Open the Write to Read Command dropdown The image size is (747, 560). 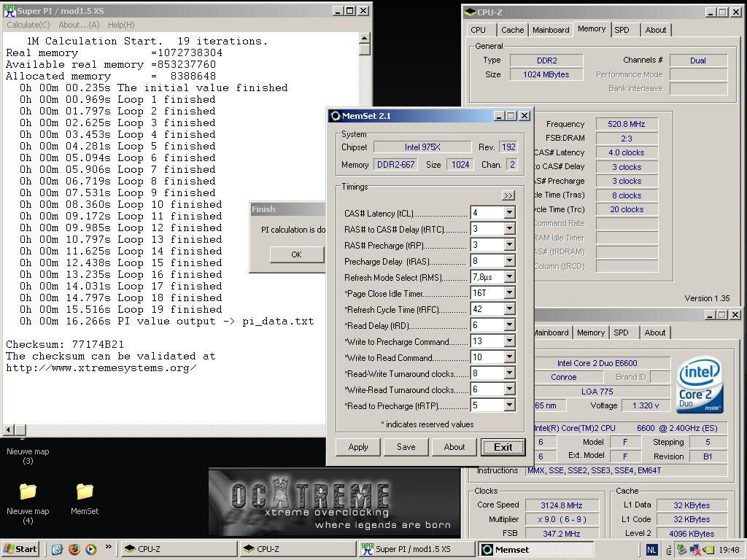click(509, 357)
